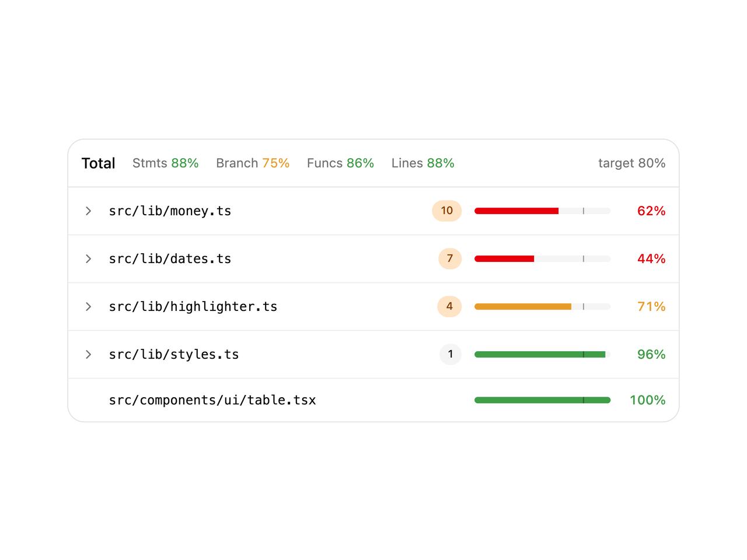Click the orange coverage bar for highlighter.ts
747x560 pixels.
click(x=523, y=307)
